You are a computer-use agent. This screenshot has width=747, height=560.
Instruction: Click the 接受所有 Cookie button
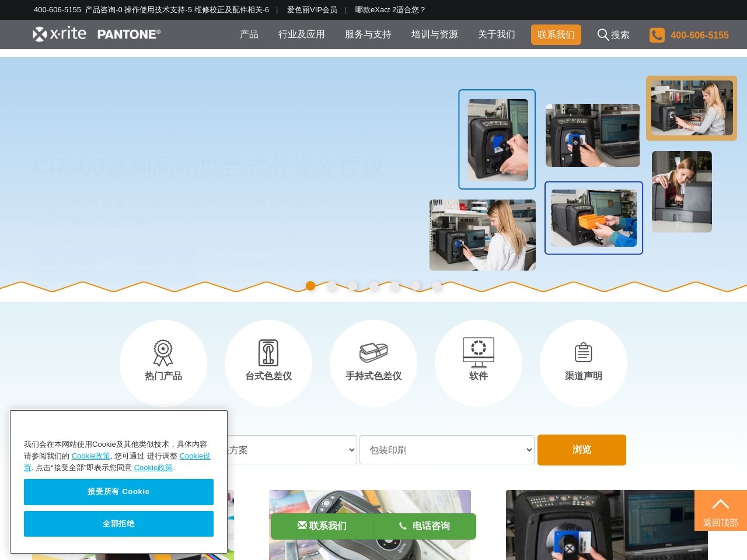[x=118, y=492]
